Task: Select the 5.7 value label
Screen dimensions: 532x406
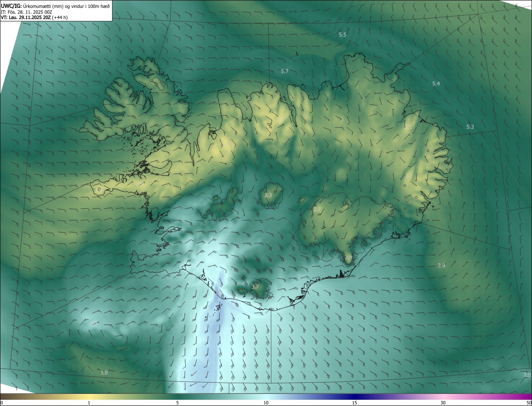Action: coord(285,71)
